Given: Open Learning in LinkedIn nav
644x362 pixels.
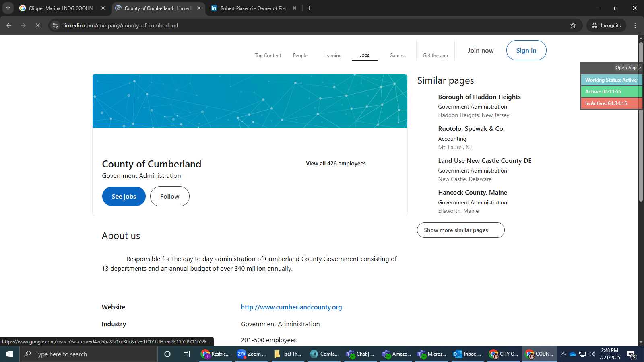Looking at the screenshot, I should (x=332, y=56).
